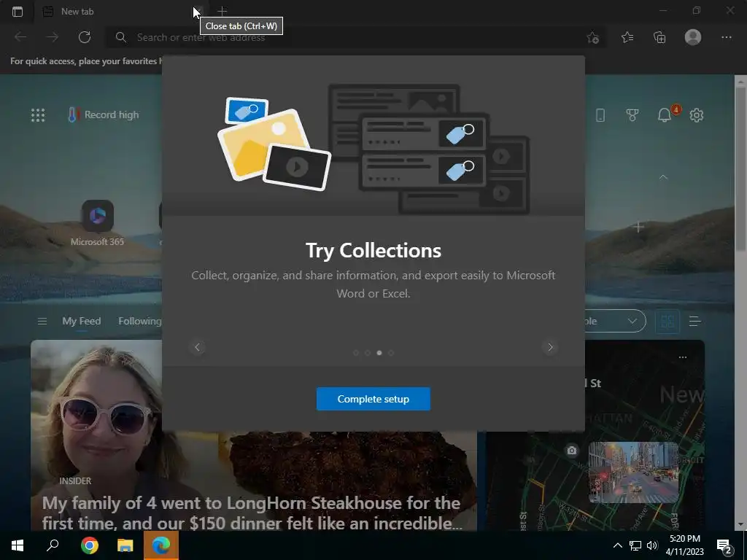This screenshot has height=560, width=747.
Task: Switch feed to list view
Action: tap(694, 322)
